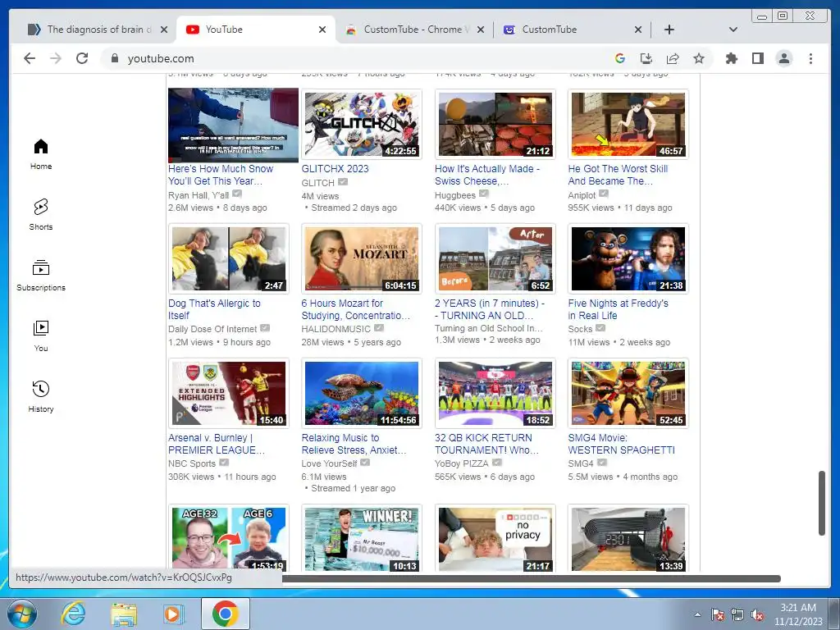
Task: Open Windows Media Player from taskbar
Action: coord(173,614)
